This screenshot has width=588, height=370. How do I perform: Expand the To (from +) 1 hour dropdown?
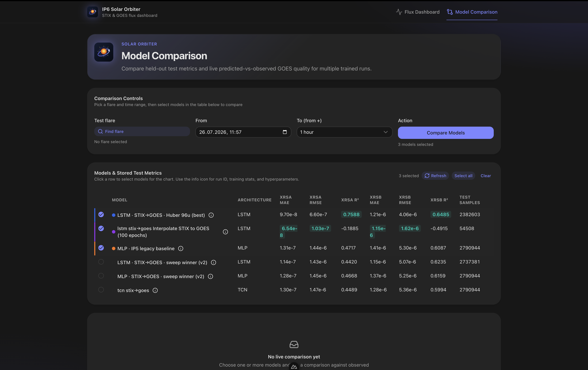[x=344, y=132]
